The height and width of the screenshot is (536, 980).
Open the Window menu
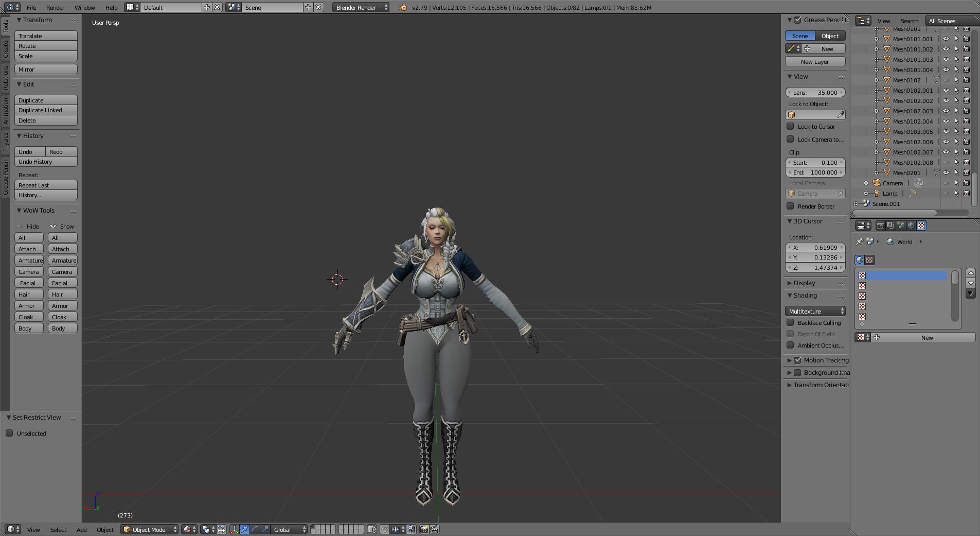[84, 7]
